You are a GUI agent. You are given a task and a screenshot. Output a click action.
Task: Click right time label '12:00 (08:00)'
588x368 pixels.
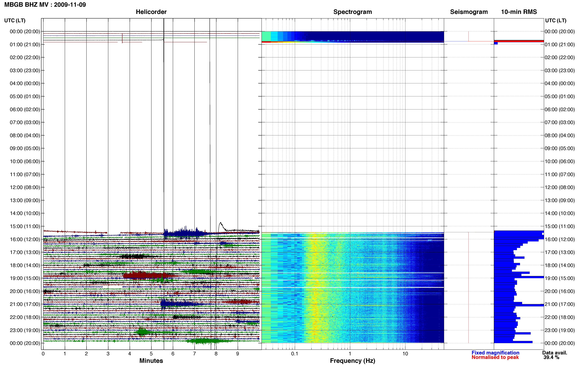tap(560, 187)
